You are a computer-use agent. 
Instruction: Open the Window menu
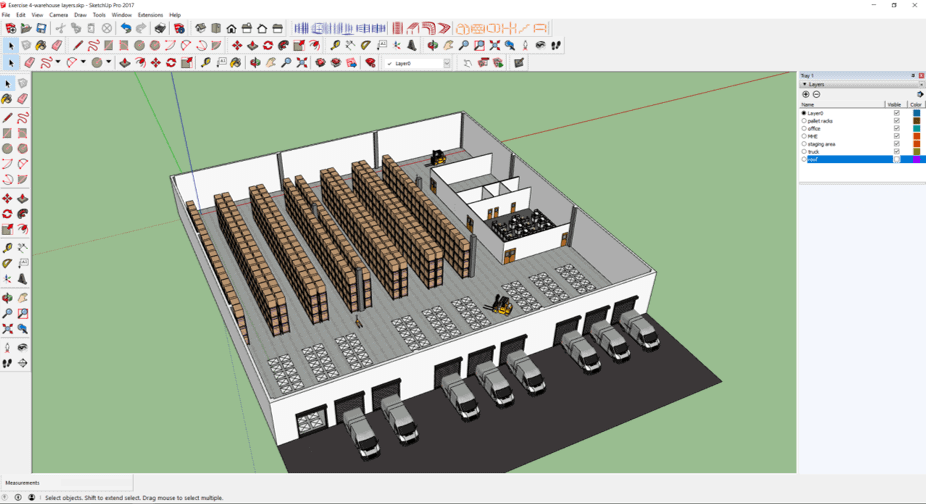pos(122,15)
